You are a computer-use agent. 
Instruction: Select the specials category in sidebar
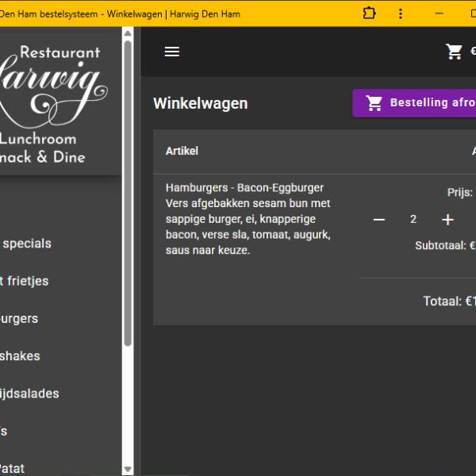click(x=27, y=244)
